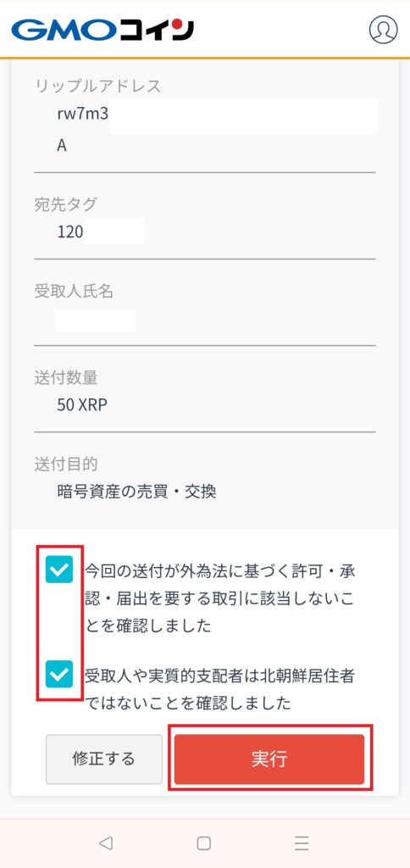Select the 120 destination tag value
The image size is (410, 868).
click(x=100, y=231)
